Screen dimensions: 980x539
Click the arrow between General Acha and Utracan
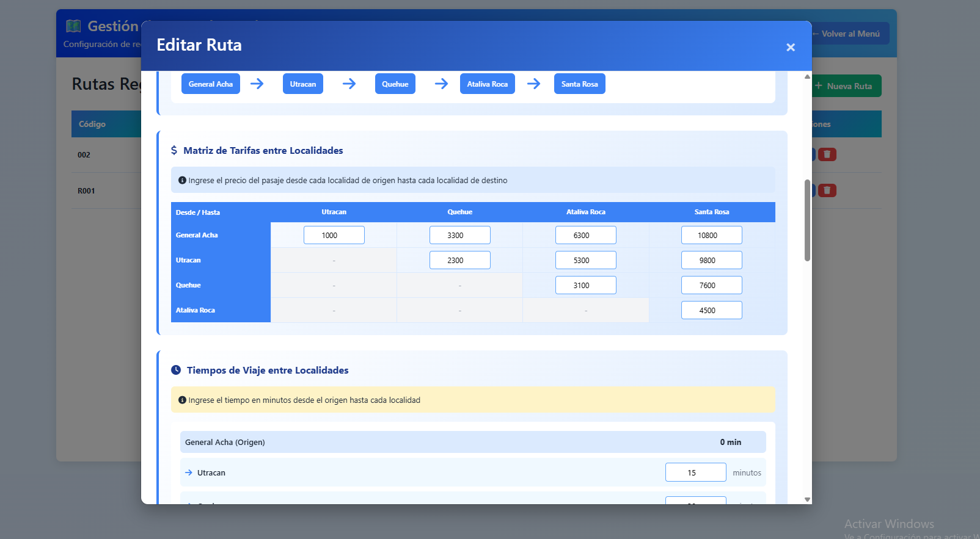pyautogui.click(x=257, y=84)
